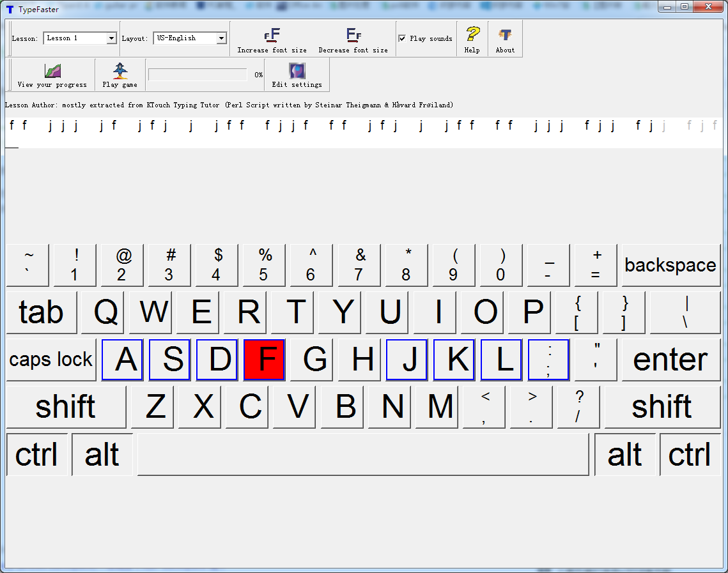728x573 pixels.
Task: Click the T key
Action: click(x=293, y=312)
